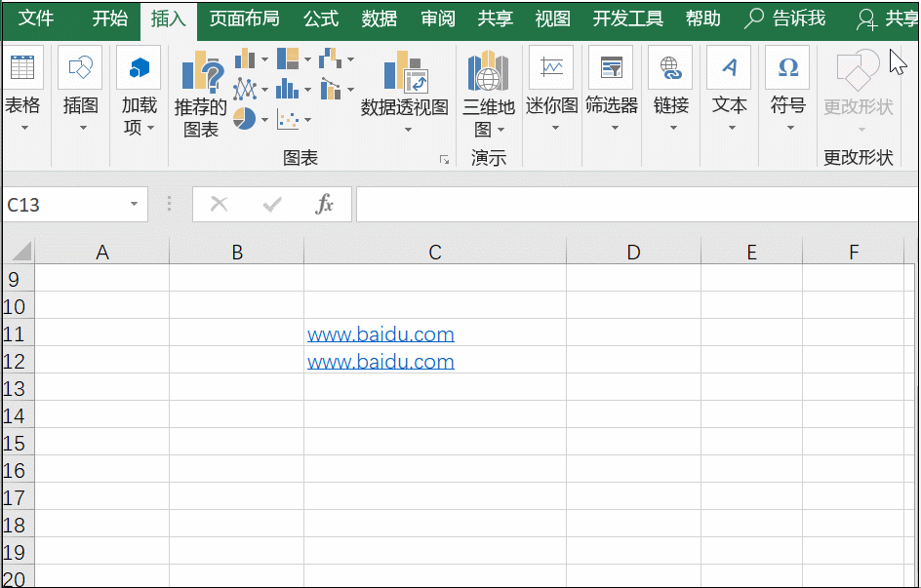The width and height of the screenshot is (921, 588).
Task: Open the 插图 (Illustrations) icon
Action: tap(80, 68)
